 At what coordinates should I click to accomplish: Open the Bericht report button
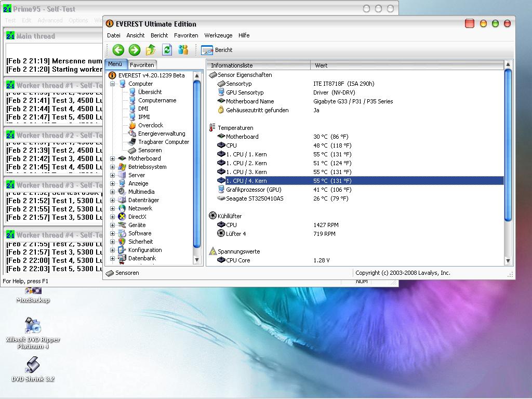217,50
